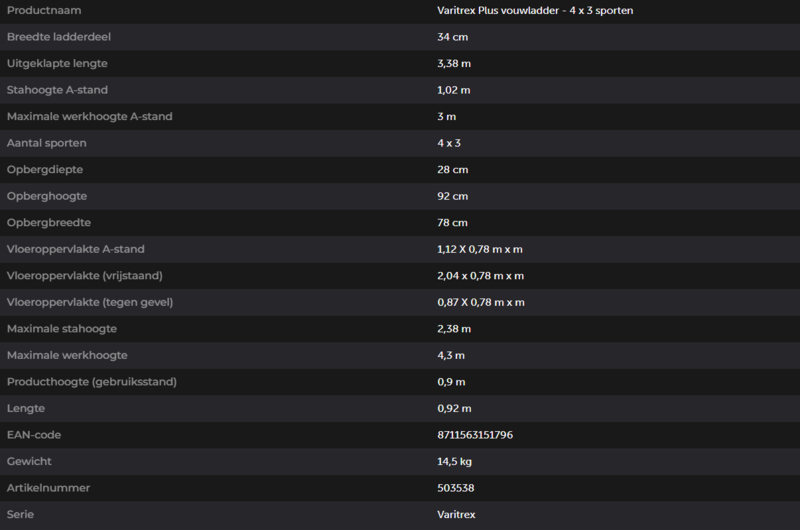
Task: Select the Vloeroppervlakte (tegen gevel) label
Action: click(x=90, y=302)
